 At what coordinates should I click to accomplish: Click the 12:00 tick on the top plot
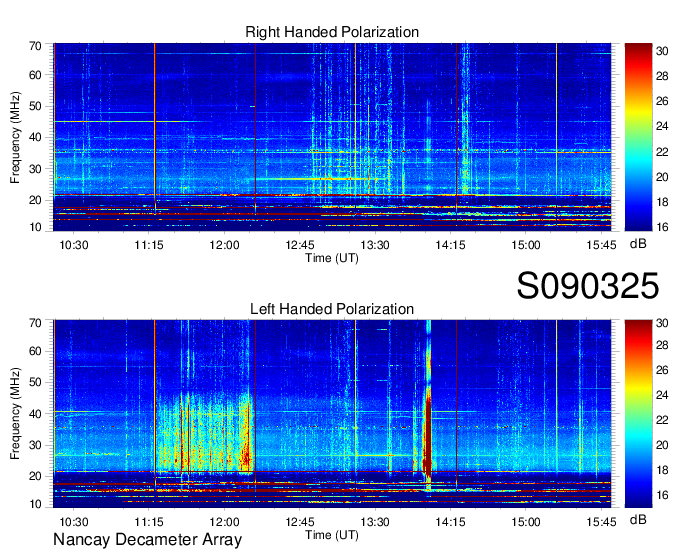224,245
